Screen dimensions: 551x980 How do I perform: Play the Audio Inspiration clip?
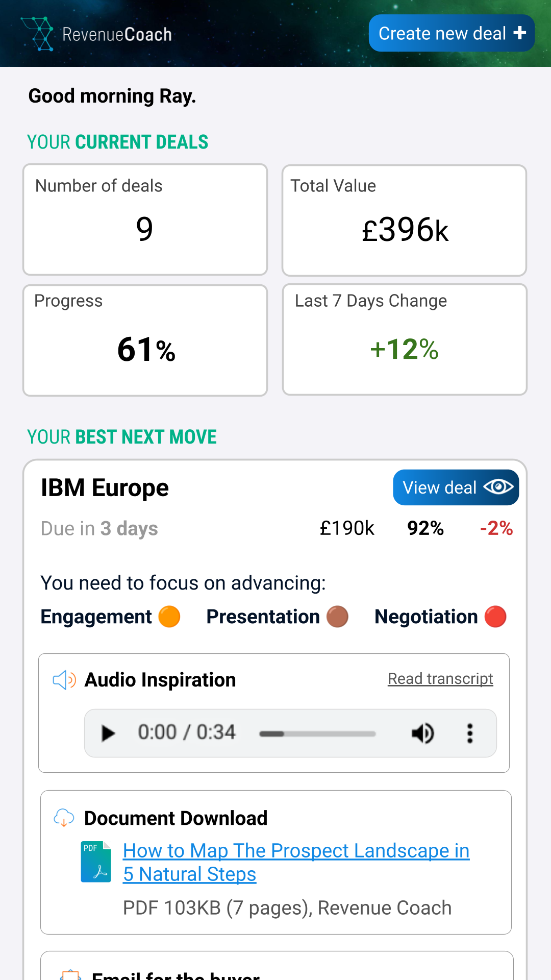(x=108, y=733)
